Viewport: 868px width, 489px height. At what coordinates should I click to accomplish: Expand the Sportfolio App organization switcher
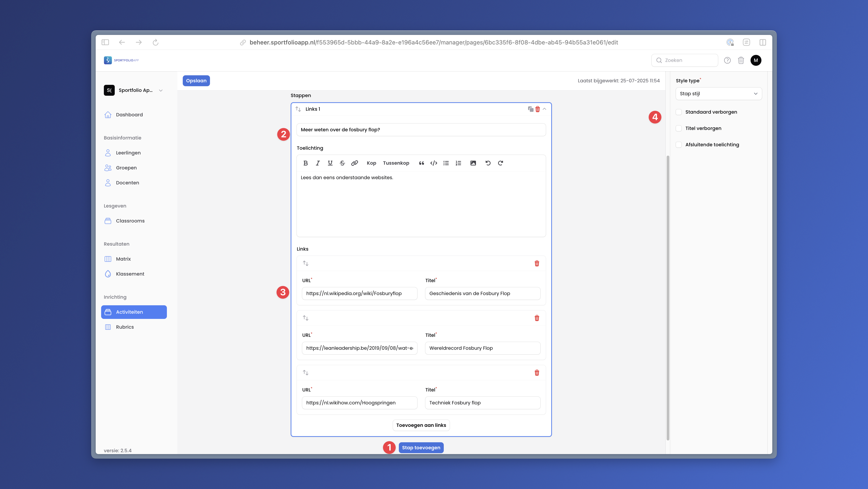tap(134, 90)
